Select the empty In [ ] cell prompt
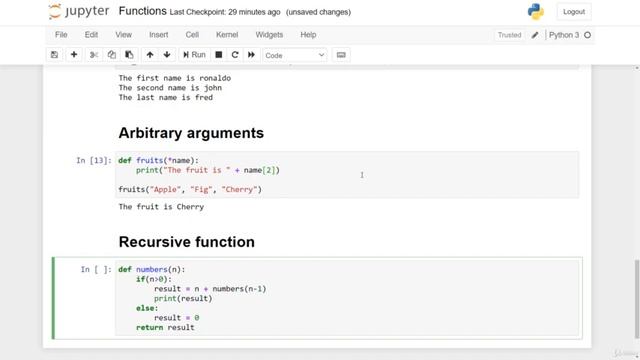Image resolution: width=640 pixels, height=360 pixels. (96, 269)
